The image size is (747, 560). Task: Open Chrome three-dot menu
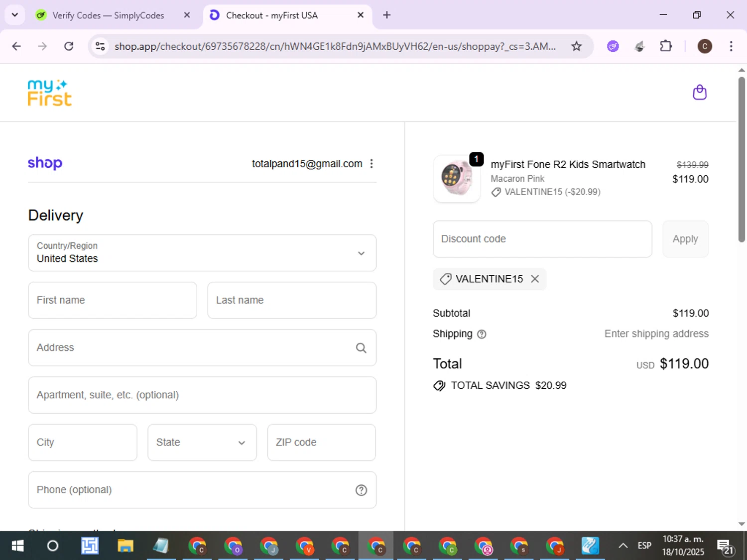pyautogui.click(x=731, y=46)
